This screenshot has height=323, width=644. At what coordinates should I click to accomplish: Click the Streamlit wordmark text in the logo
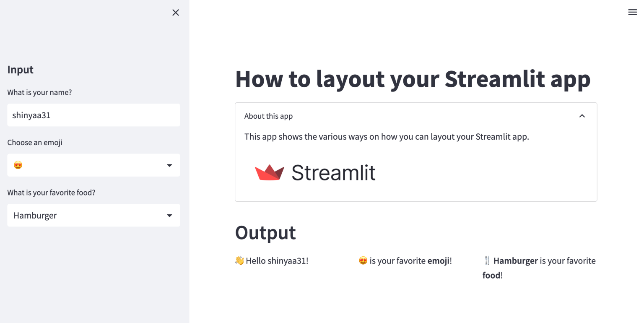[333, 172]
